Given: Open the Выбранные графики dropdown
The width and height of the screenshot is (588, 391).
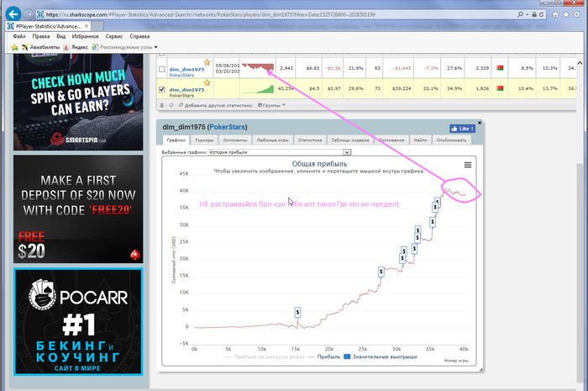Looking at the screenshot, I should 280,152.
